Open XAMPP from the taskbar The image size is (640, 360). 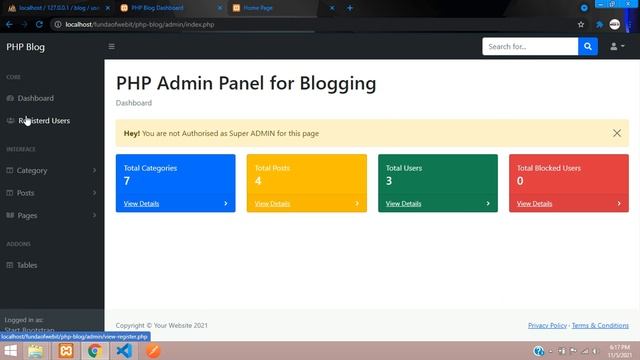pos(66,351)
